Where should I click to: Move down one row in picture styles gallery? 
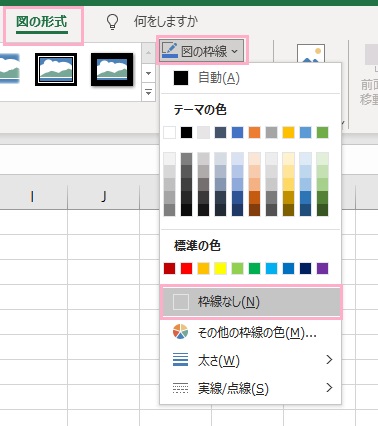[148, 73]
